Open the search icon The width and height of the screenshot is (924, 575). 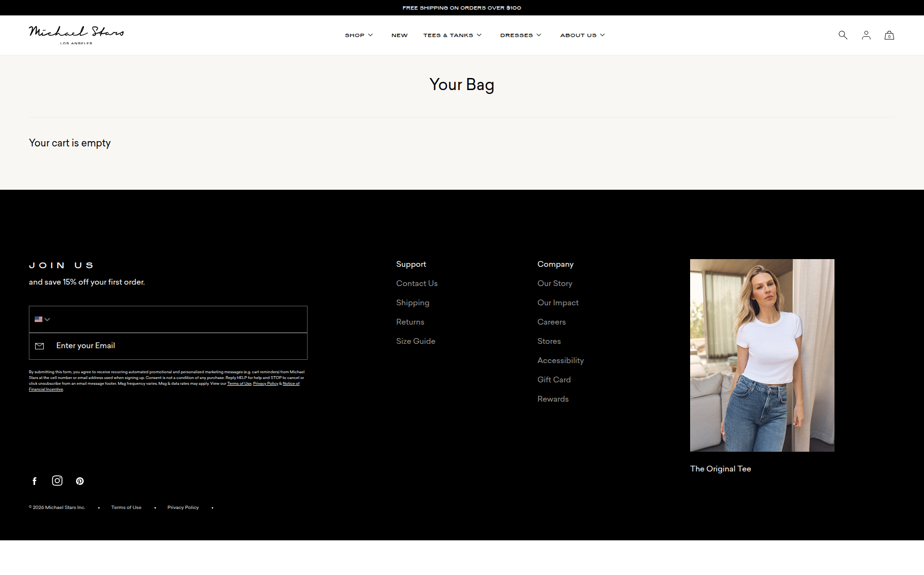point(843,35)
